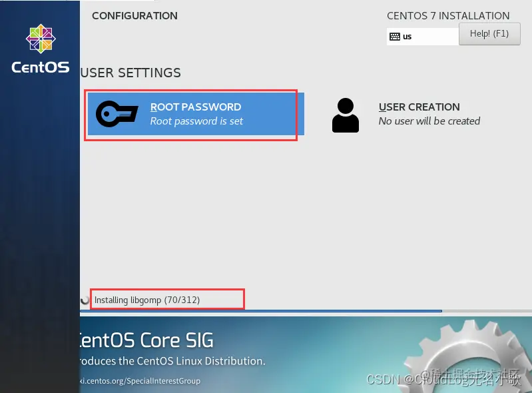Click 'No user will be created' status text

point(429,121)
